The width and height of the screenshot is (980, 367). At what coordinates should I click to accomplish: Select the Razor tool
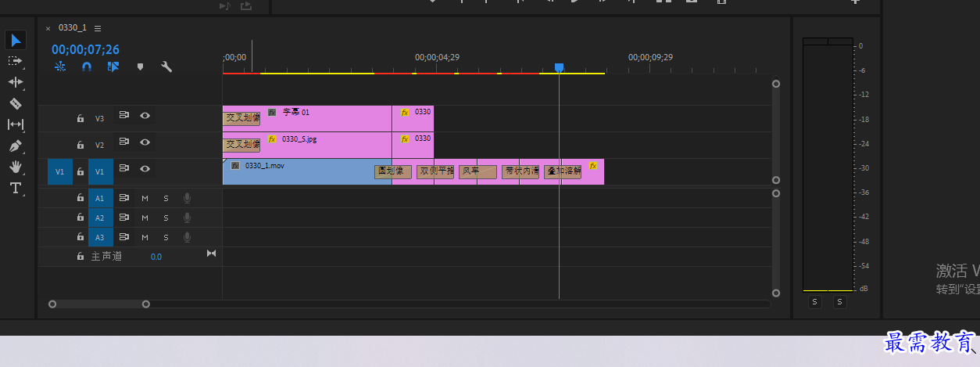point(16,103)
